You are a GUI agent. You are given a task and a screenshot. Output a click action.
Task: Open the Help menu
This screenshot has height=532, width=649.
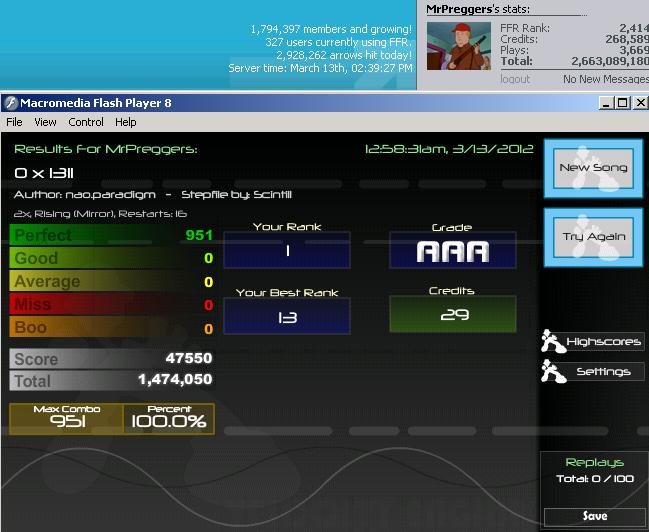click(x=125, y=122)
